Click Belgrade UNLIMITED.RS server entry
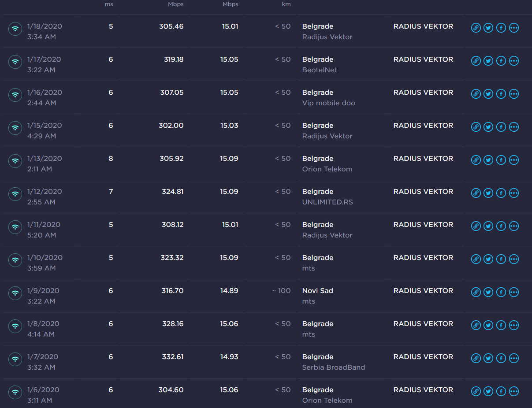 coord(327,197)
